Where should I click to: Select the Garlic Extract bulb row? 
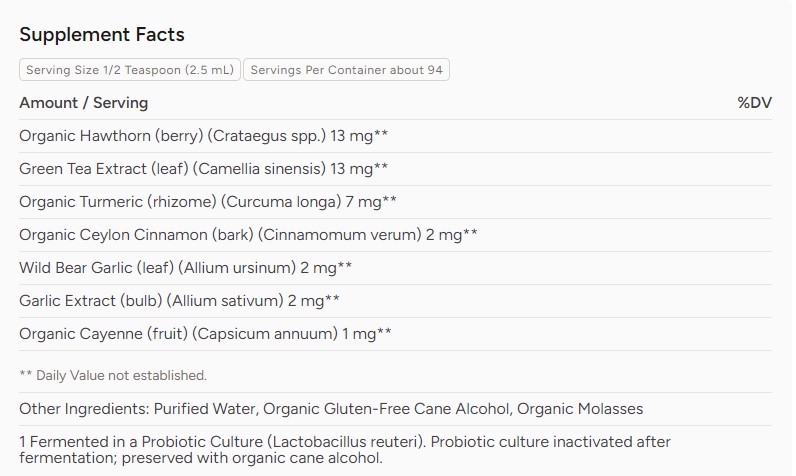[395, 301]
